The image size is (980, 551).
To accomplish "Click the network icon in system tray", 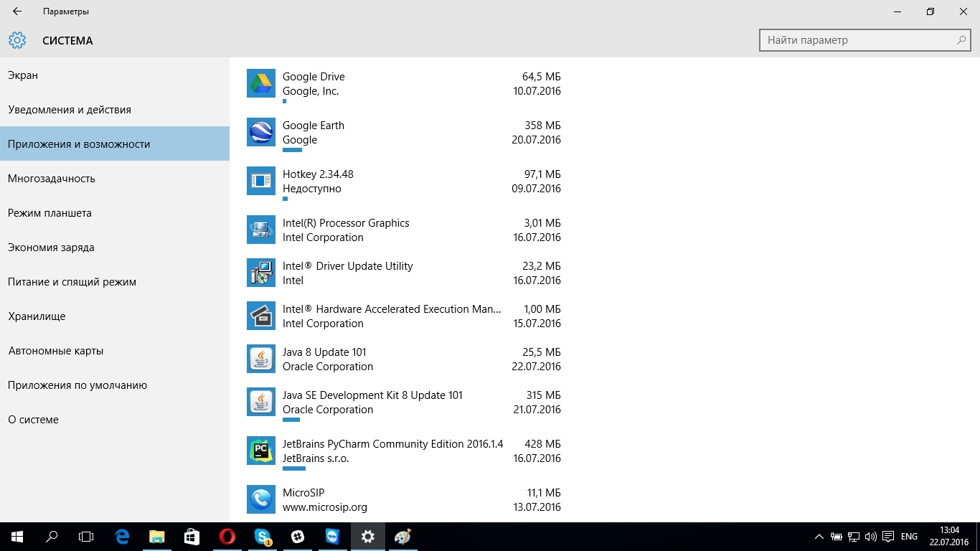I will click(x=854, y=537).
